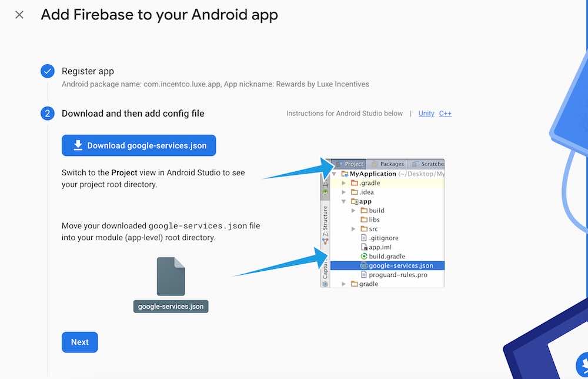Screen dimensions: 588x379
Task: Click "Download and then add config file" title
Action: click(133, 114)
